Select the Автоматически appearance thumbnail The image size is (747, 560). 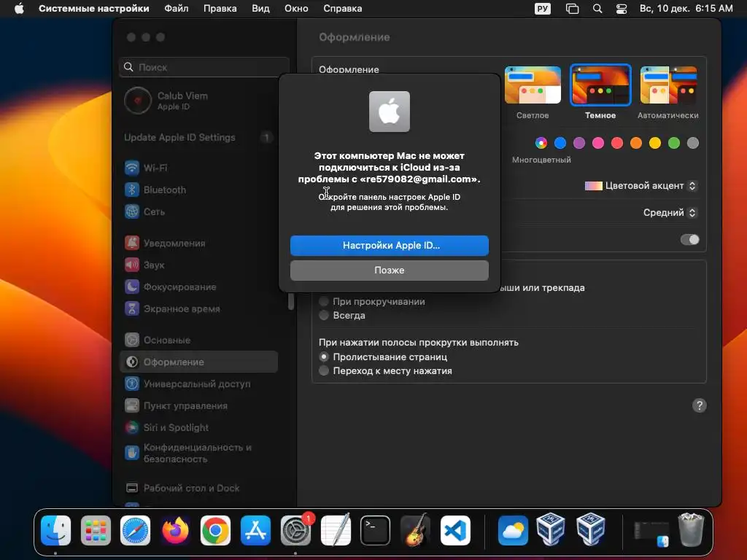[668, 85]
